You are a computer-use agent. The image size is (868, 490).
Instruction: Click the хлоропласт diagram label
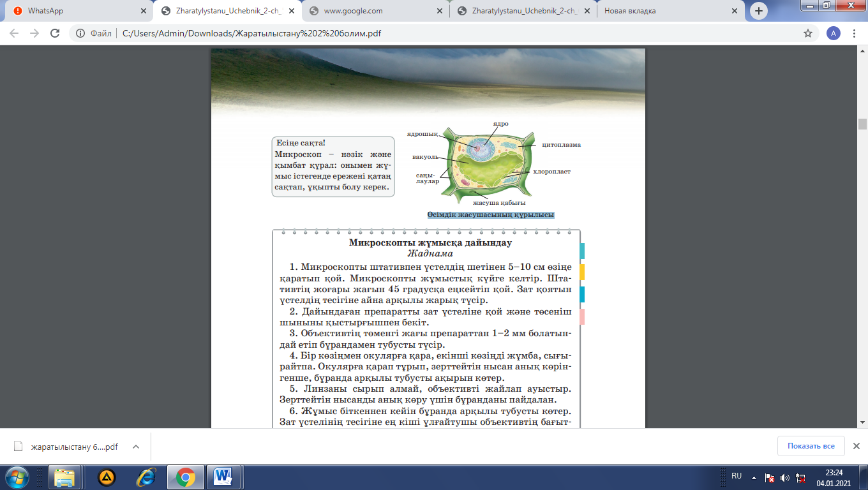[552, 172]
